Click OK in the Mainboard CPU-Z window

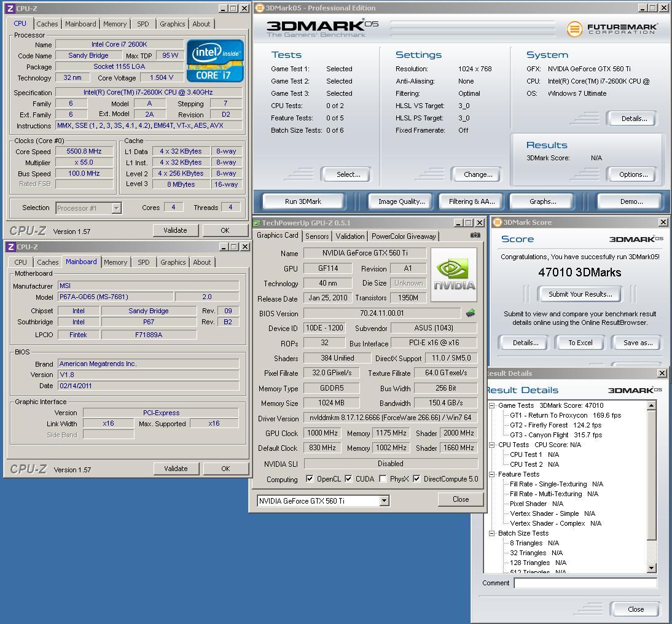[225, 469]
